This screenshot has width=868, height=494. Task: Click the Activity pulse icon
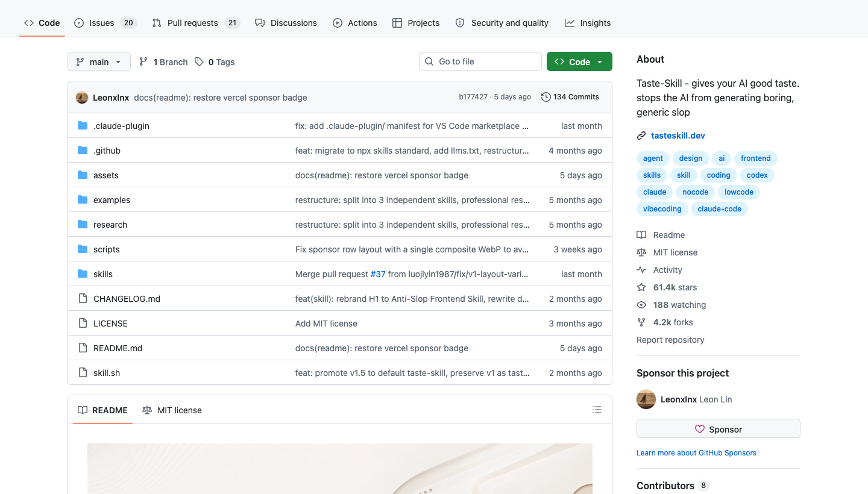(x=641, y=270)
